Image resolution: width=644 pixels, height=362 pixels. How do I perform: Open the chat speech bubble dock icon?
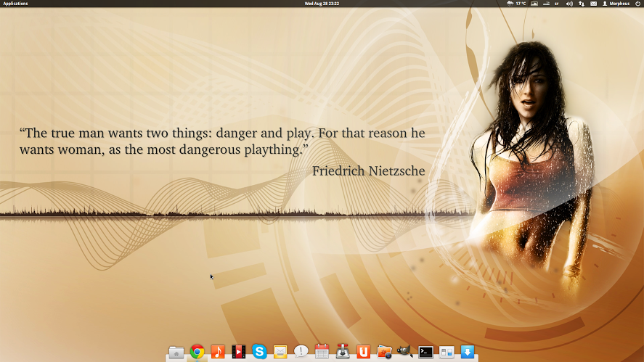click(x=301, y=352)
